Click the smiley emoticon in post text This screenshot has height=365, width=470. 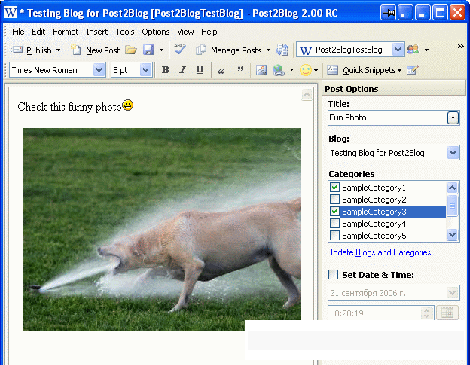click(x=128, y=105)
